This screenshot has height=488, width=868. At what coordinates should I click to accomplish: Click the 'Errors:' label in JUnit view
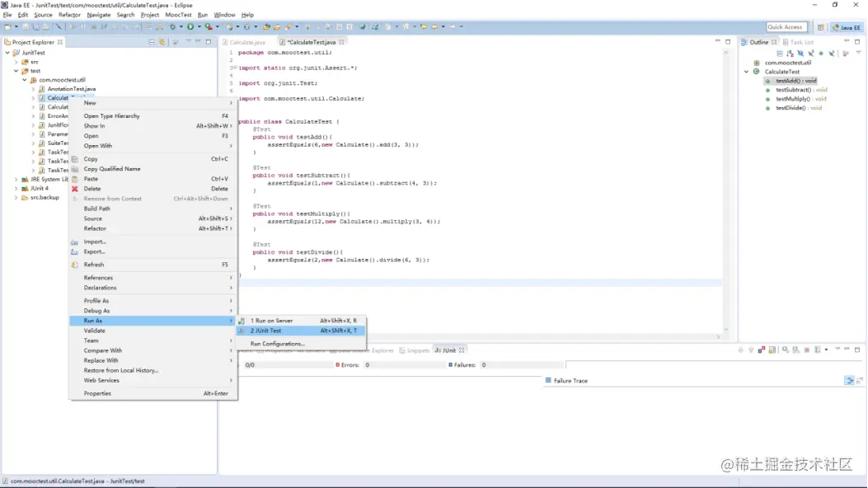tap(350, 365)
